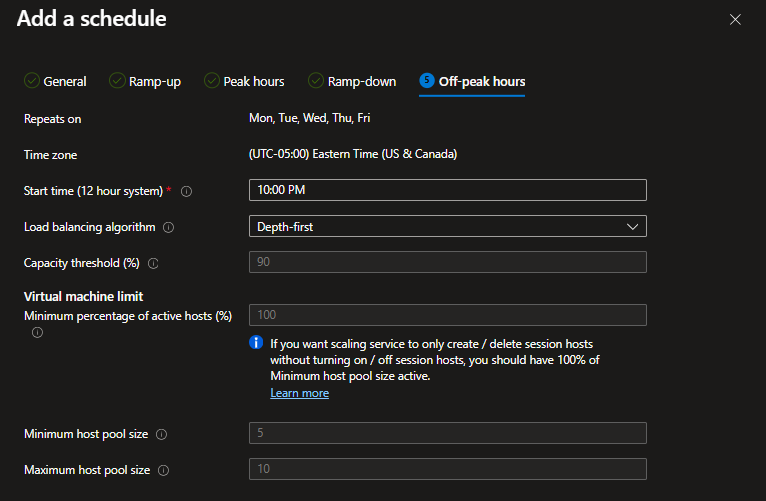Show info for Start time field
766x501 pixels.
pos(186,191)
